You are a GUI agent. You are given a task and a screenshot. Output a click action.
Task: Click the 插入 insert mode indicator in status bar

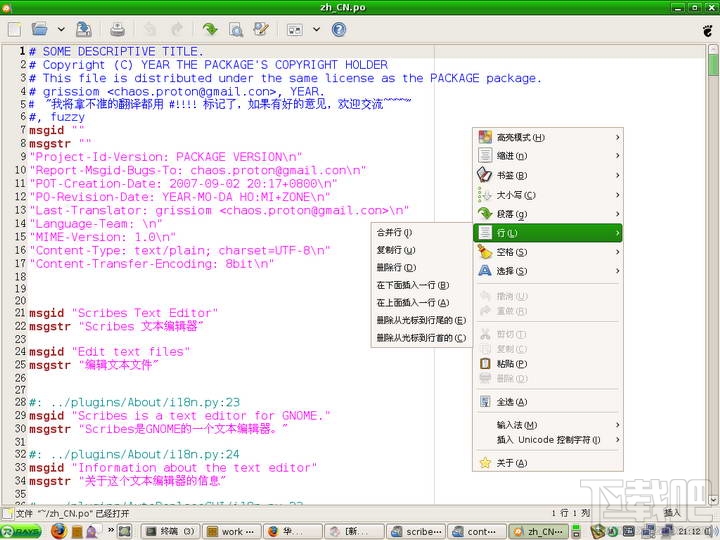point(672,513)
